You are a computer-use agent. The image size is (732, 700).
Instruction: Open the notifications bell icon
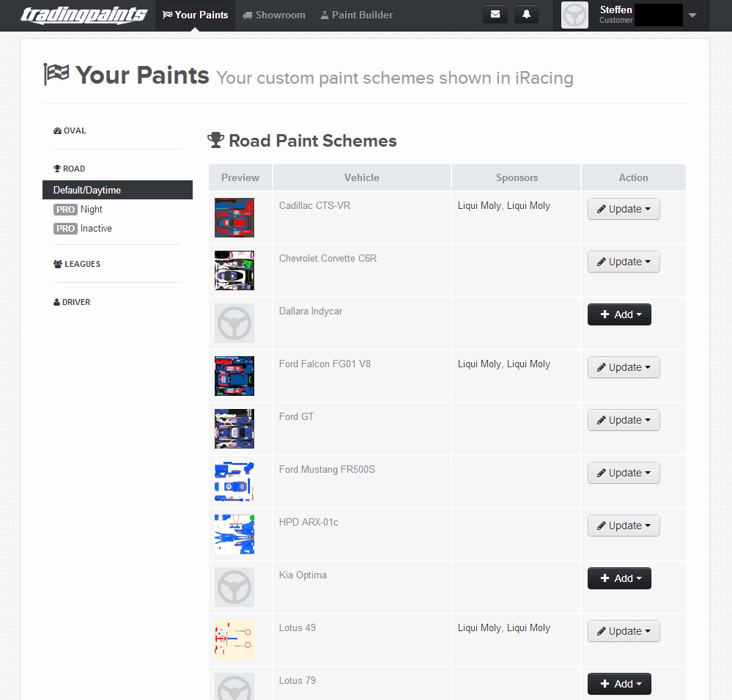pyautogui.click(x=526, y=15)
